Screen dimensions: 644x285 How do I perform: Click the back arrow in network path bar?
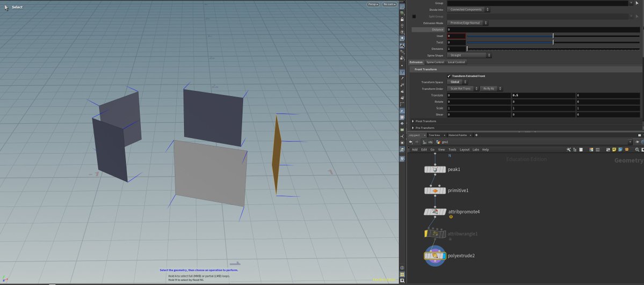(x=411, y=142)
